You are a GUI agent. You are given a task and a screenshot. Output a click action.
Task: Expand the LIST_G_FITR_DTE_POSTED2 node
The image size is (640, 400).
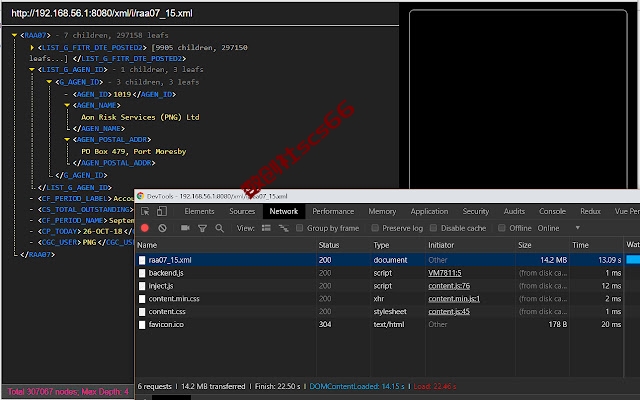click(32, 48)
